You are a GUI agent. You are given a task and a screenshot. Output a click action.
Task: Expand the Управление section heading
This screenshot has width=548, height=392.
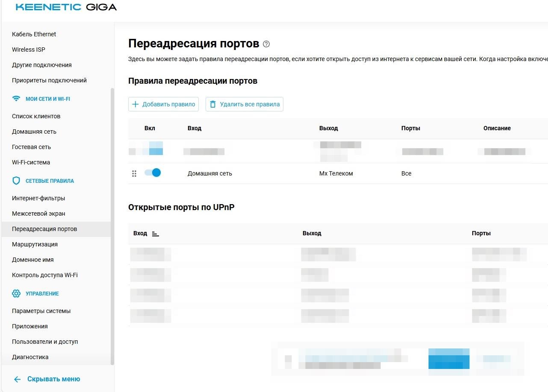(x=42, y=293)
